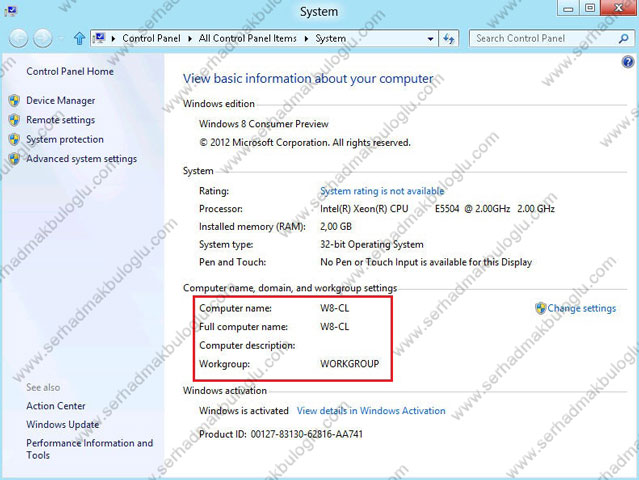Image resolution: width=639 pixels, height=480 pixels.
Task: Click the shield icon next to Change settings
Action: 540,308
